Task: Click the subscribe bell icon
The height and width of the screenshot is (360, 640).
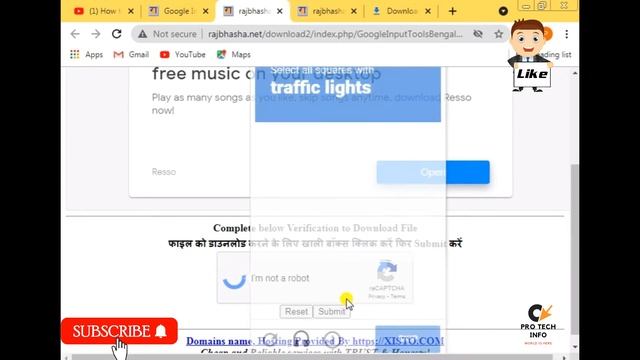Action: tap(161, 331)
